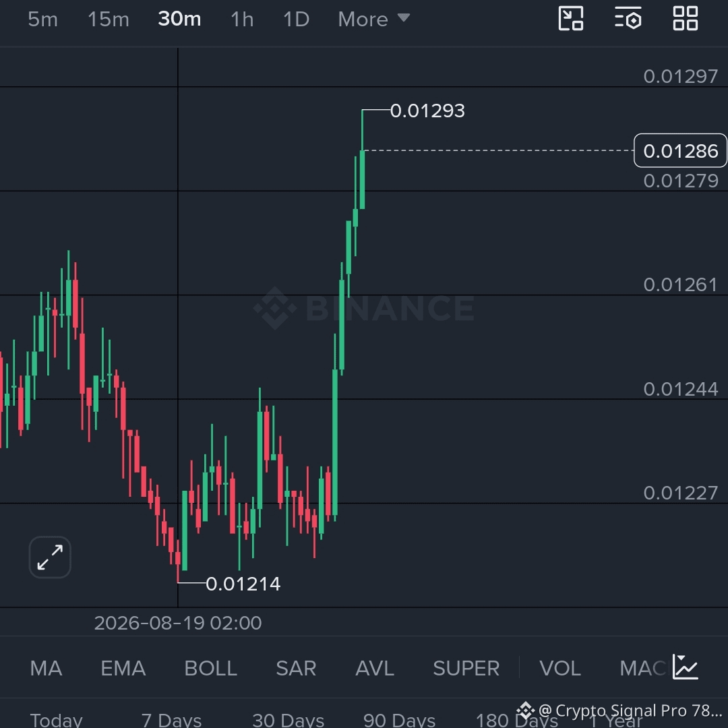Expand chart to fullscreen
Screen dimensions: 728x728
click(x=50, y=557)
